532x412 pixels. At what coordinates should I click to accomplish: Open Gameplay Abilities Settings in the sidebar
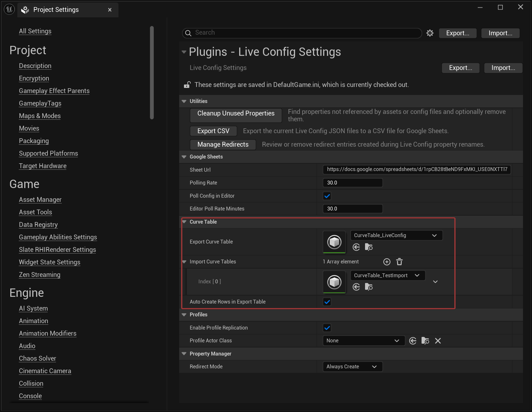coord(58,237)
